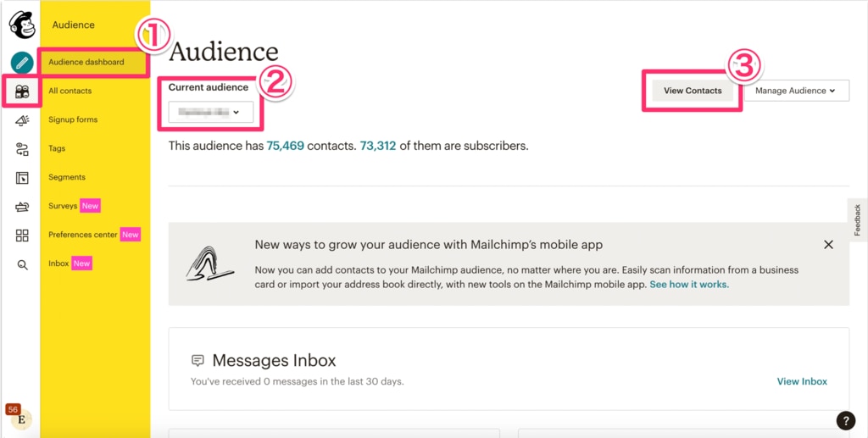This screenshot has height=438, width=868.
Task: Dismiss the mobile app banner
Action: [828, 245]
